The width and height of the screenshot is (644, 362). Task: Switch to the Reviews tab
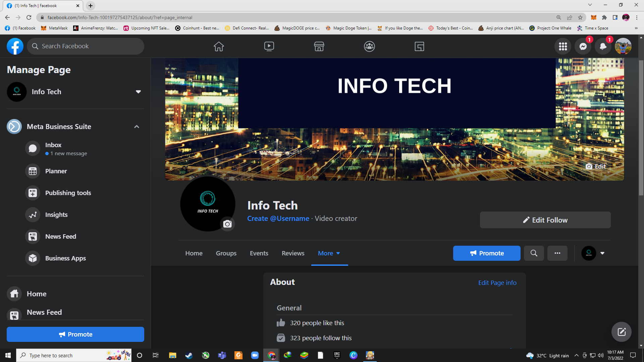coord(293,253)
